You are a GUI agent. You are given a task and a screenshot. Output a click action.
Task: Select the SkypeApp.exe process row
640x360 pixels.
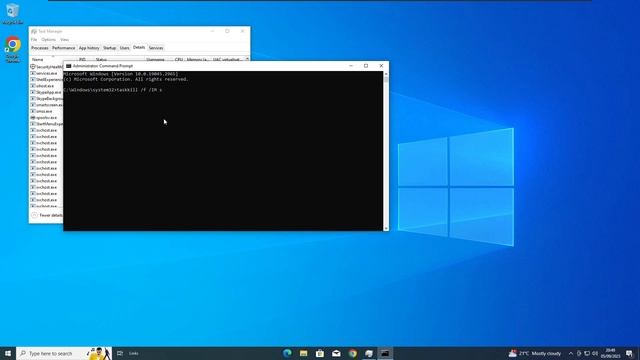(x=47, y=92)
